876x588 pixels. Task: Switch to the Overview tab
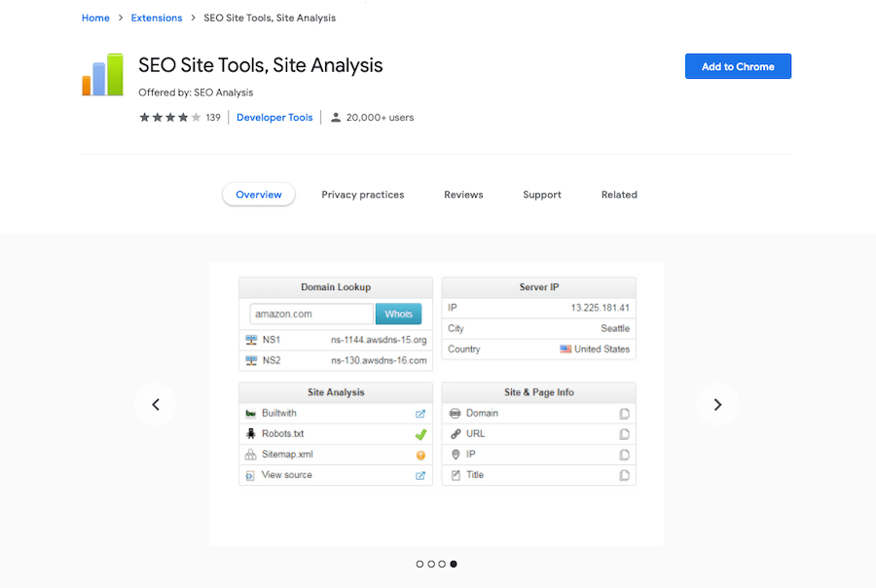pyautogui.click(x=259, y=195)
